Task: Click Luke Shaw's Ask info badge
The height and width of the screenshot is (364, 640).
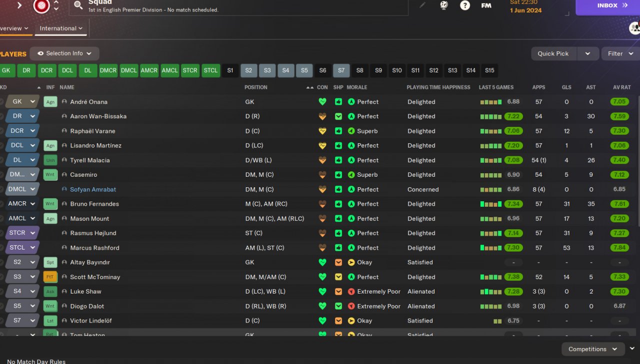Action: (x=50, y=292)
